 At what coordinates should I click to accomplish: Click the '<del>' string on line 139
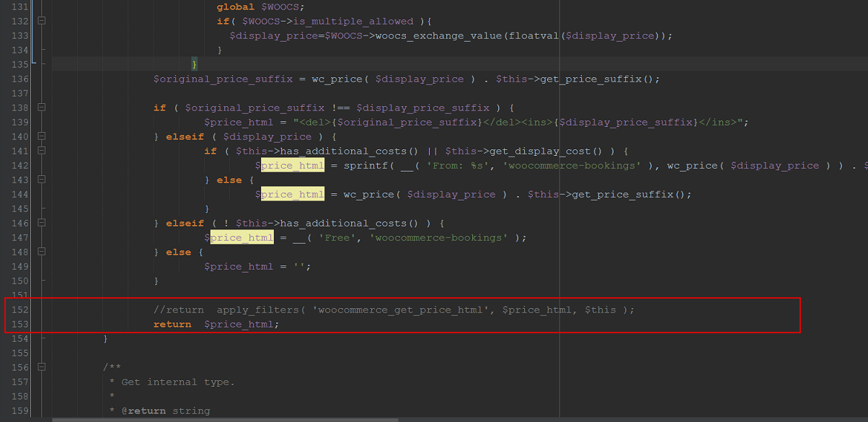(316, 122)
